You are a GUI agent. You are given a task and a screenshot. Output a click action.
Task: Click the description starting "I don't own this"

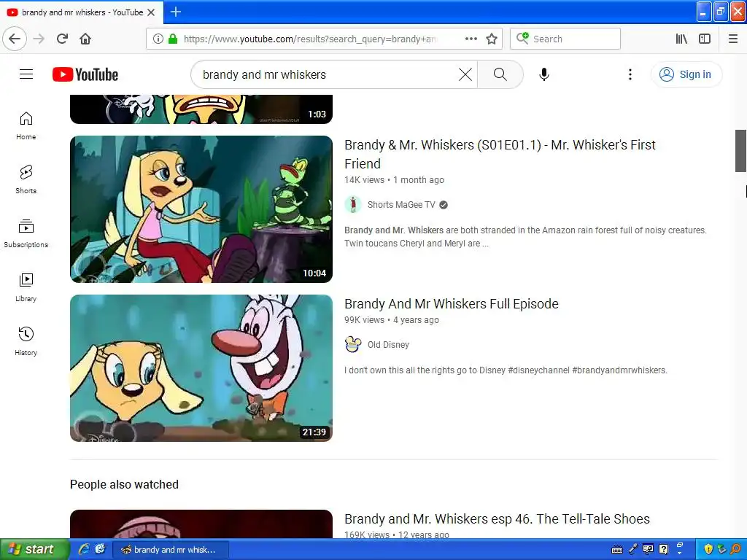coord(506,370)
